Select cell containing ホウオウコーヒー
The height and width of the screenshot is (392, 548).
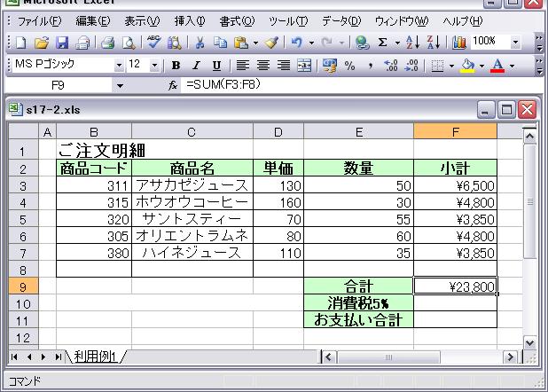click(x=192, y=202)
